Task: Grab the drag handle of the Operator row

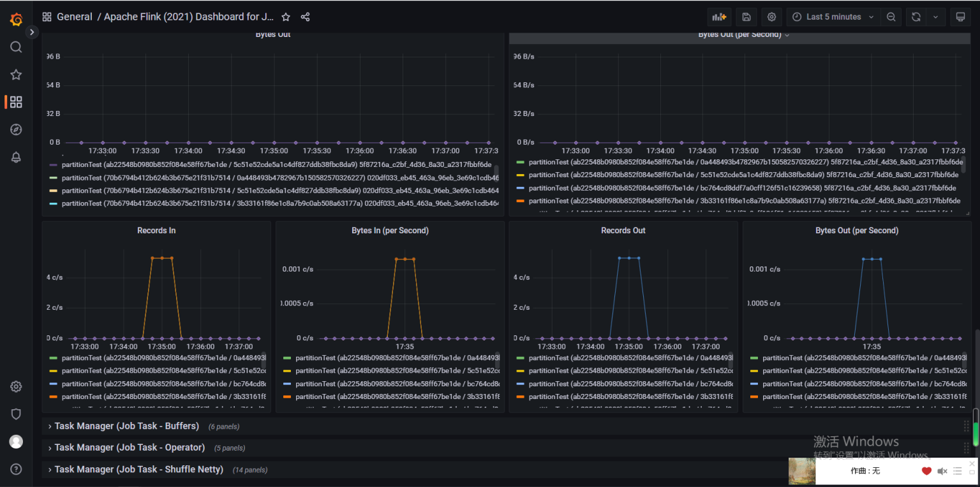Action: pyautogui.click(x=967, y=447)
